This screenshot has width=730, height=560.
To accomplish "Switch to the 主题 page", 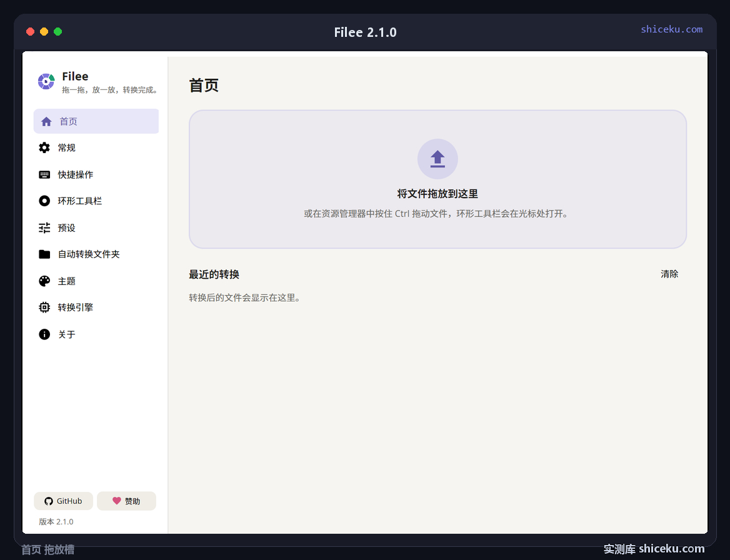I will click(x=96, y=281).
